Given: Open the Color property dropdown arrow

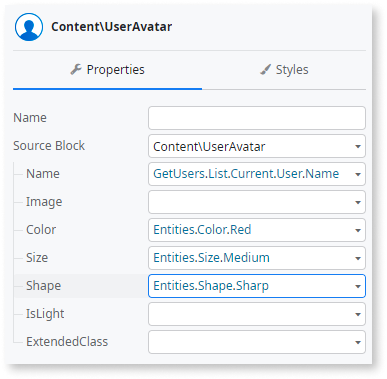Looking at the screenshot, I should pyautogui.click(x=358, y=230).
